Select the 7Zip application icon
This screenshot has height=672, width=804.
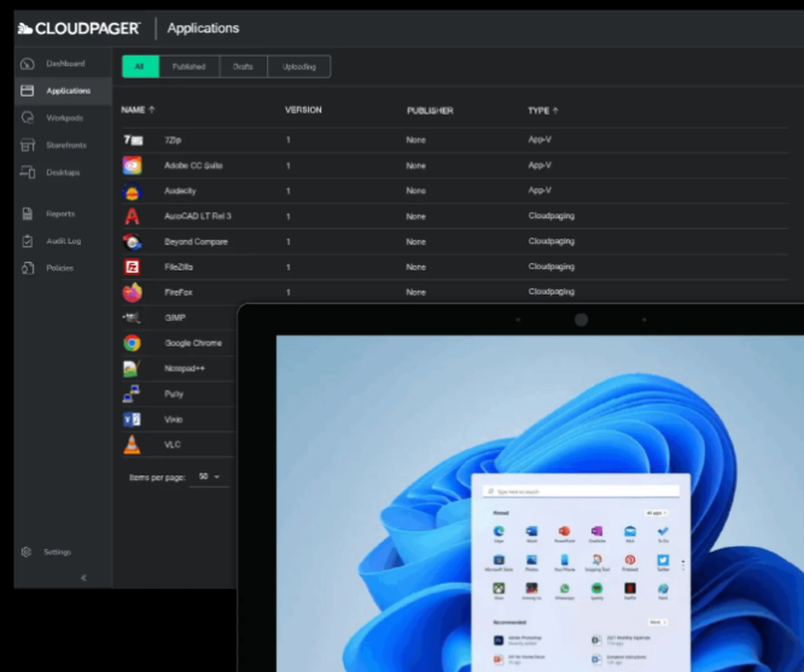(x=131, y=140)
